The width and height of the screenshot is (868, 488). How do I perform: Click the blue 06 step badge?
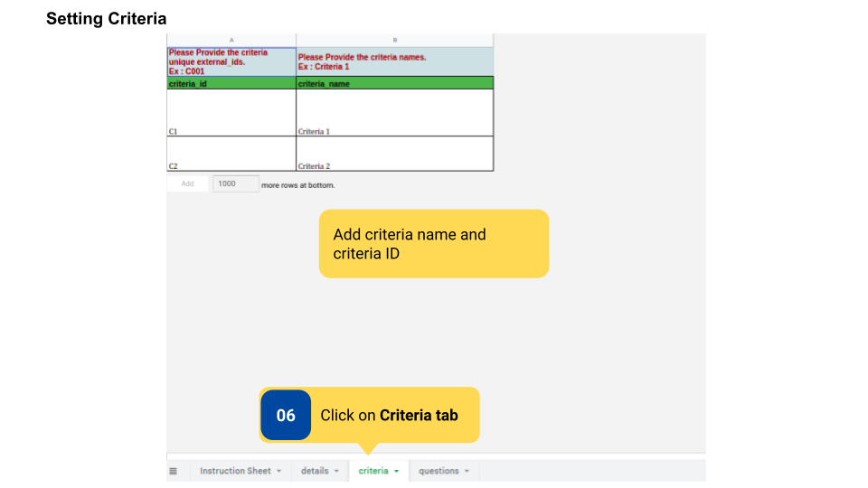286,416
